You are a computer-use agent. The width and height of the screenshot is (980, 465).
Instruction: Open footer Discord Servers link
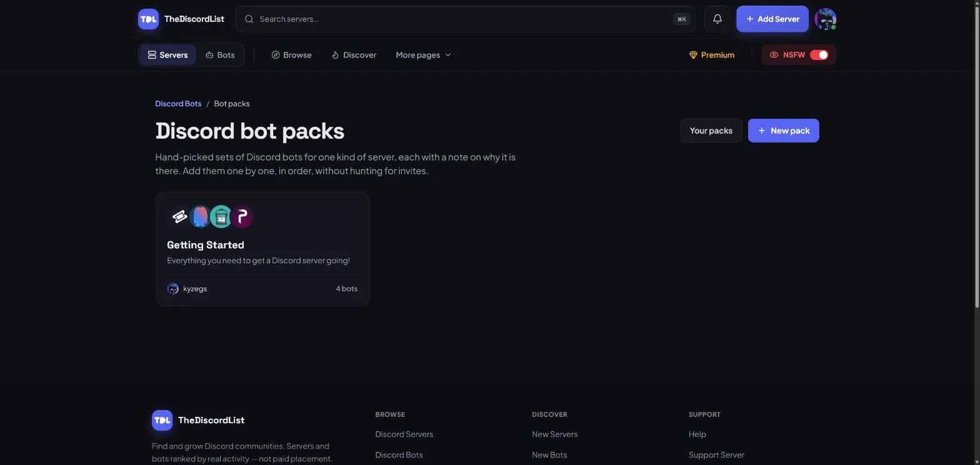pyautogui.click(x=404, y=434)
